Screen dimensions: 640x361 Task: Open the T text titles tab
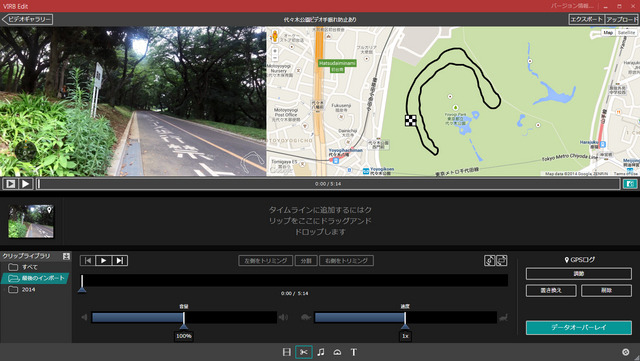point(353,352)
